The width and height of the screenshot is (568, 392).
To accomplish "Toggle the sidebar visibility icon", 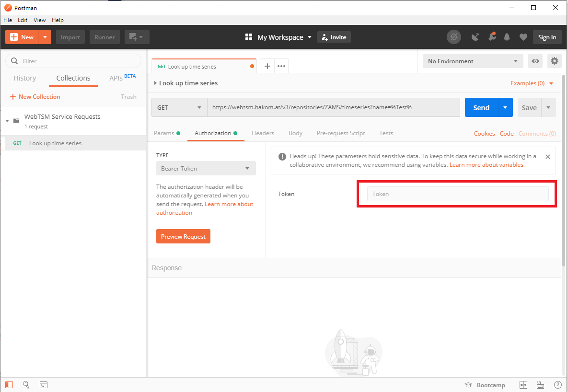I will (10, 385).
